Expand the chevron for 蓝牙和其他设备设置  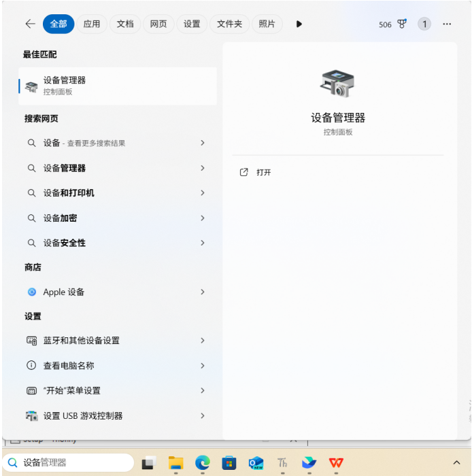coord(203,341)
